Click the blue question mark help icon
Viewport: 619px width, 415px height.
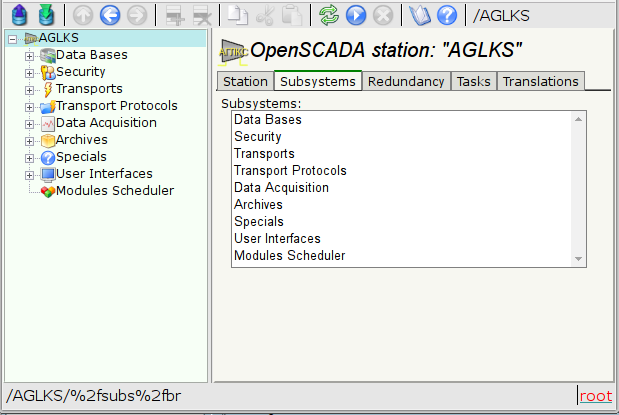[x=447, y=15]
